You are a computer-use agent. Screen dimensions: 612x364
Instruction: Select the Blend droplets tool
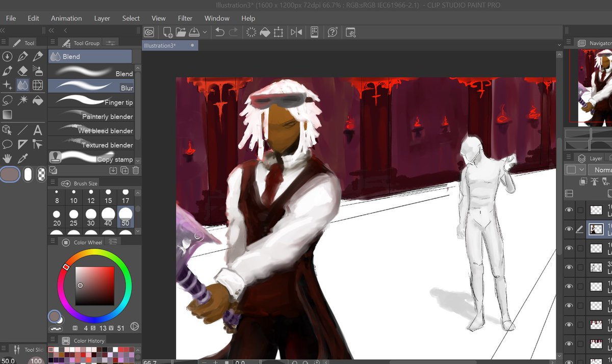[x=22, y=85]
